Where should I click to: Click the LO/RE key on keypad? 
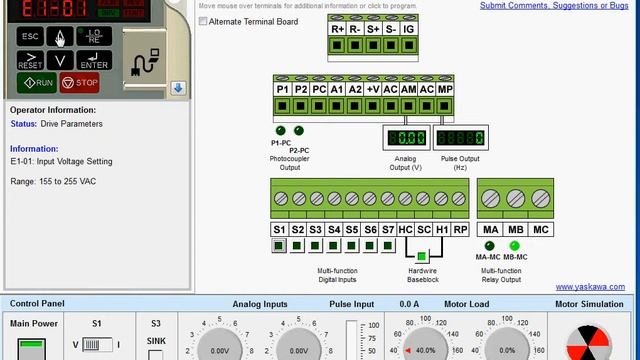tap(94, 37)
